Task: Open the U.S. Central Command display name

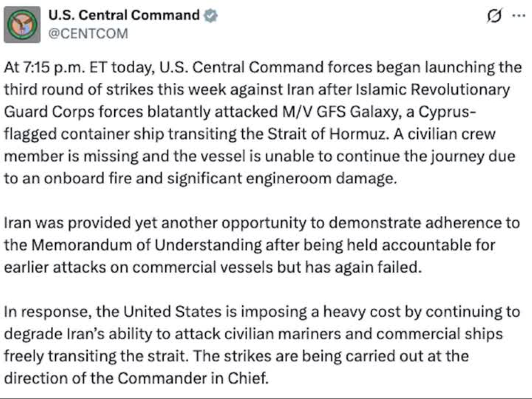Action: click(124, 15)
